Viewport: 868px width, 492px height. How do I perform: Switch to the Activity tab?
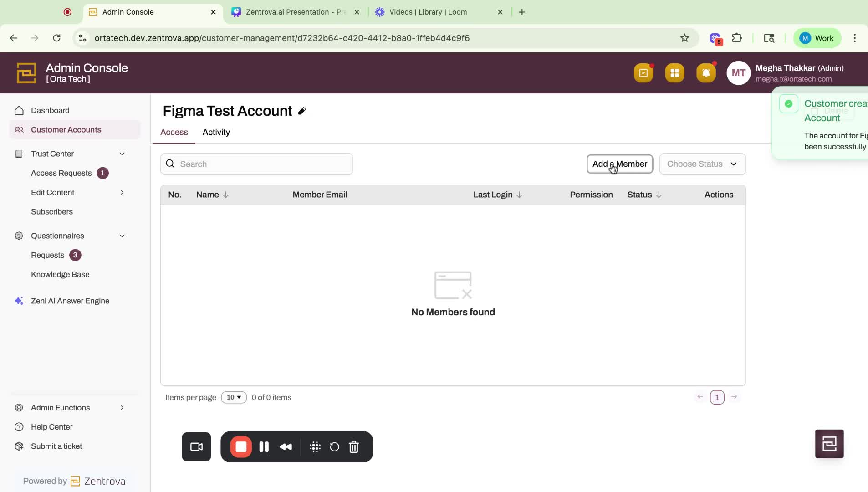coord(216,132)
